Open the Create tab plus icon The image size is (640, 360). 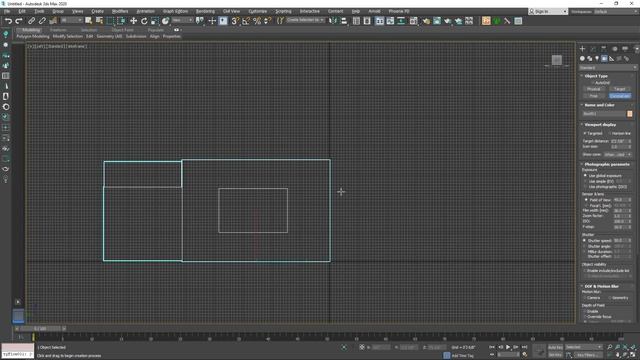582,49
